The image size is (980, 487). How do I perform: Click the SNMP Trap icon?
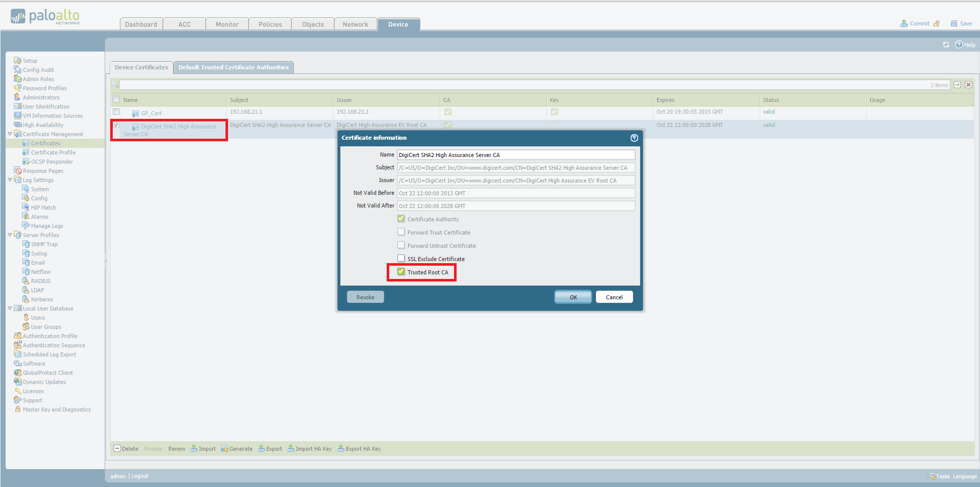tap(26, 244)
